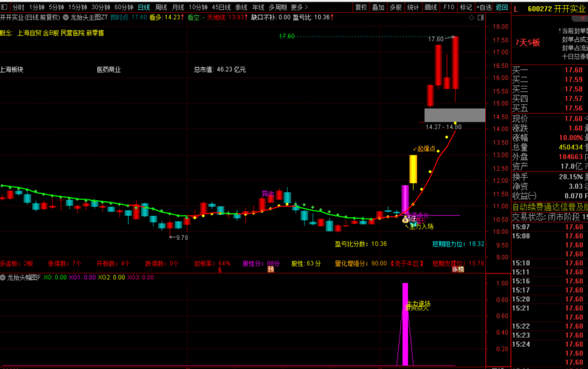The image size is (588, 369).
Task: Click the 异动 signal label on chart
Action: click(268, 193)
